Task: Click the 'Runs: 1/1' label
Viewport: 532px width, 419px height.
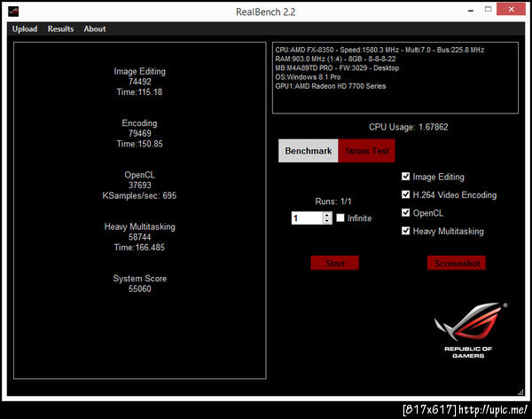Action: coord(333,202)
